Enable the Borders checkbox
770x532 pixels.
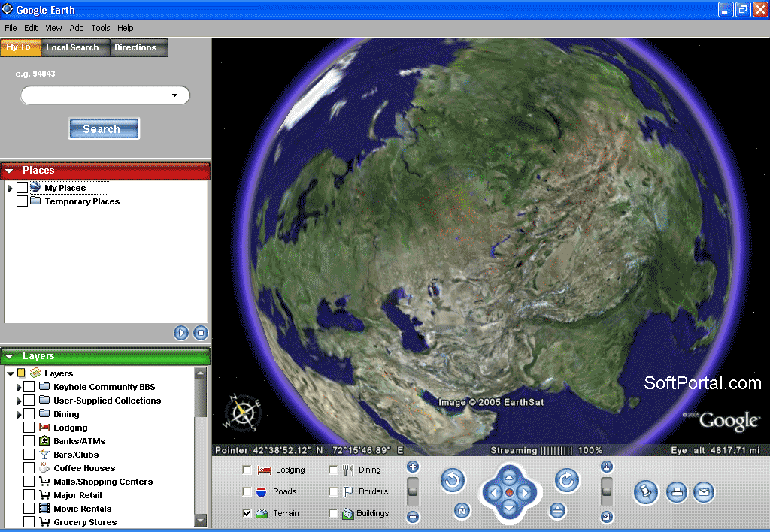click(x=333, y=492)
